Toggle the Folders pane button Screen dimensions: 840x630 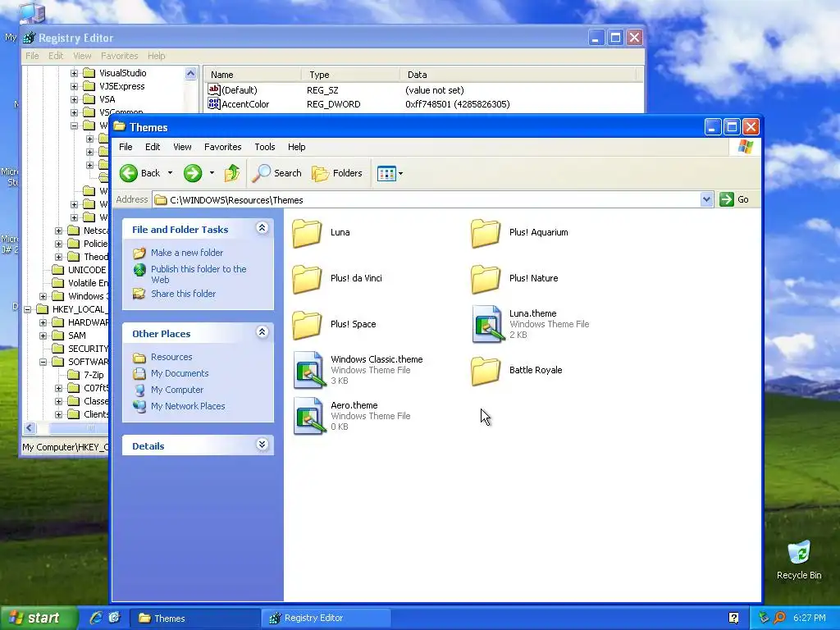click(x=337, y=173)
